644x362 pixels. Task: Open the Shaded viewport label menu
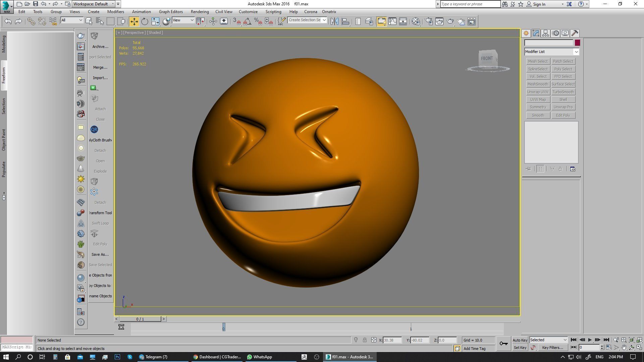click(155, 33)
